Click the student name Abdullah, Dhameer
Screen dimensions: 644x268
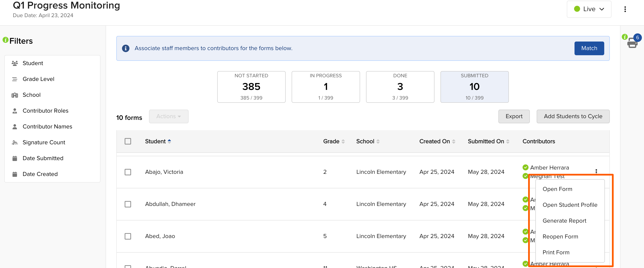click(x=170, y=204)
